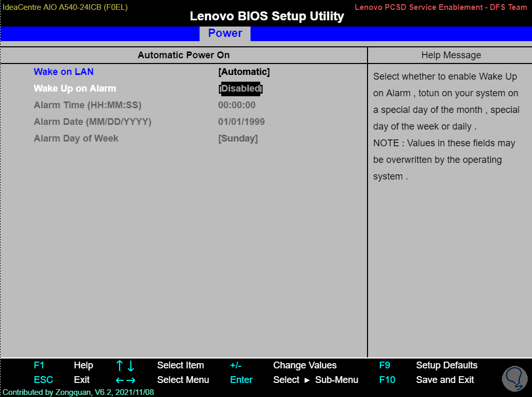Click the Automatic Power On heading
The height and width of the screenshot is (397, 532).
[x=184, y=55]
